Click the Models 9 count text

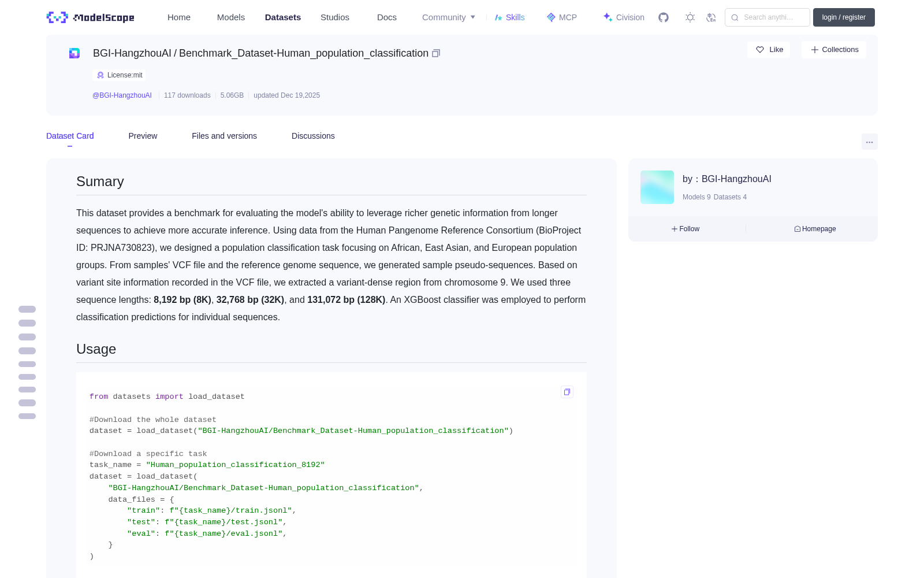tap(696, 197)
